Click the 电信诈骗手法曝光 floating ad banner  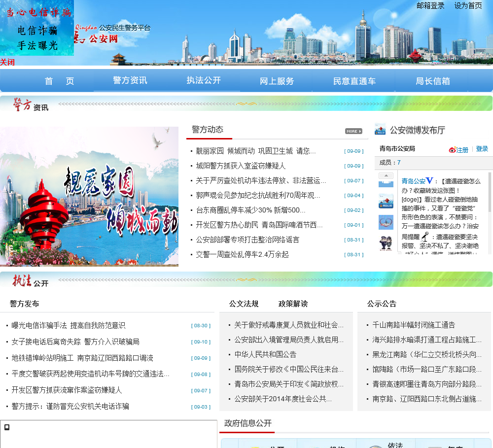(x=37, y=28)
